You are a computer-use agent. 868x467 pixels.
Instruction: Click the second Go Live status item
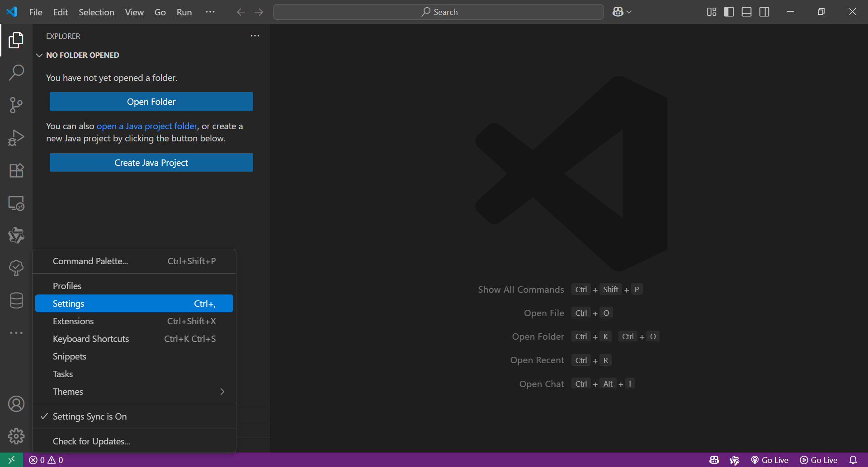(819, 460)
